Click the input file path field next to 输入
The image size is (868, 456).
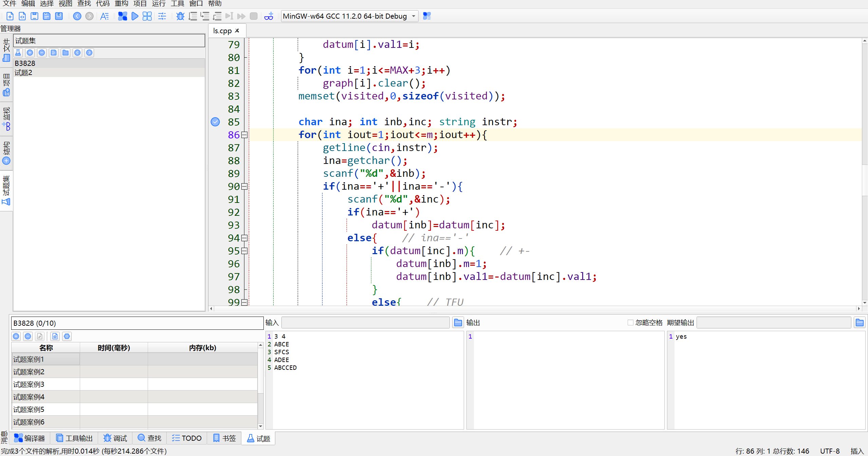point(366,323)
